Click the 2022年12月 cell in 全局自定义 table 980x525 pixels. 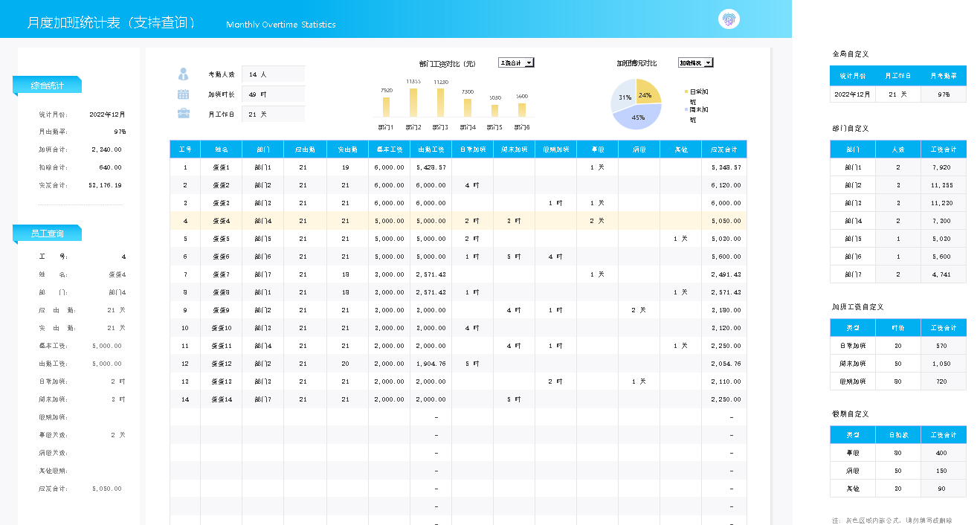point(852,94)
